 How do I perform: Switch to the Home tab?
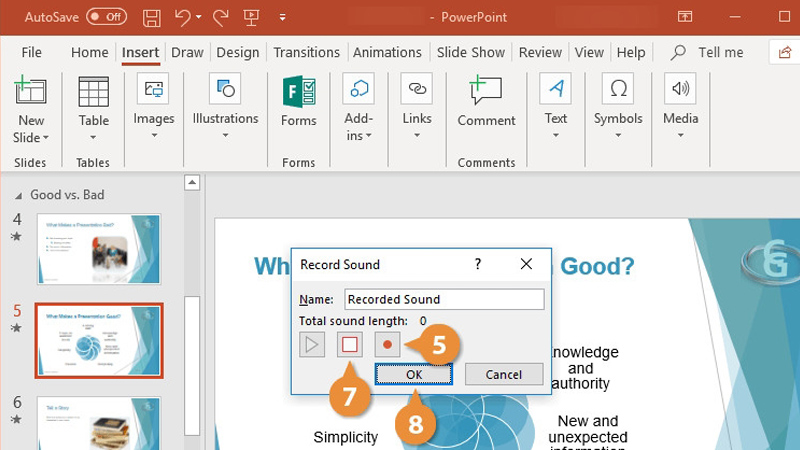point(89,53)
